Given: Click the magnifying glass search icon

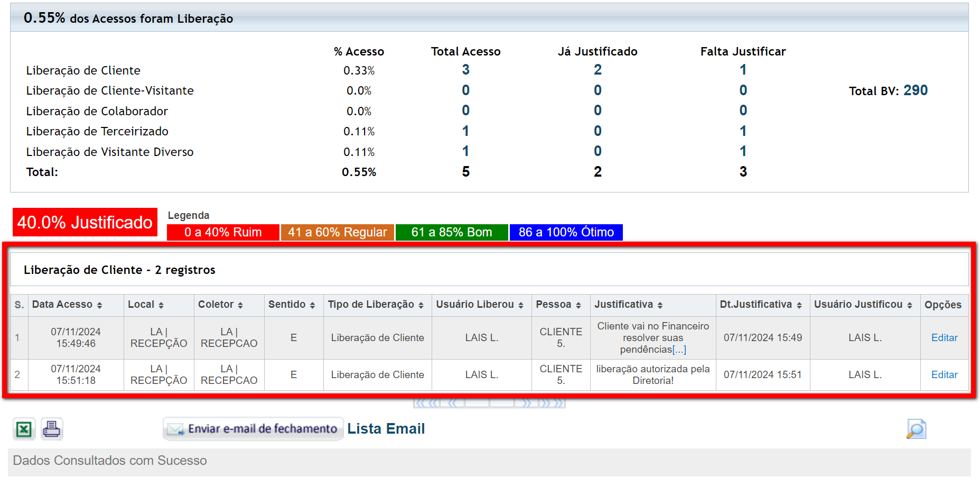Looking at the screenshot, I should pyautogui.click(x=916, y=429).
